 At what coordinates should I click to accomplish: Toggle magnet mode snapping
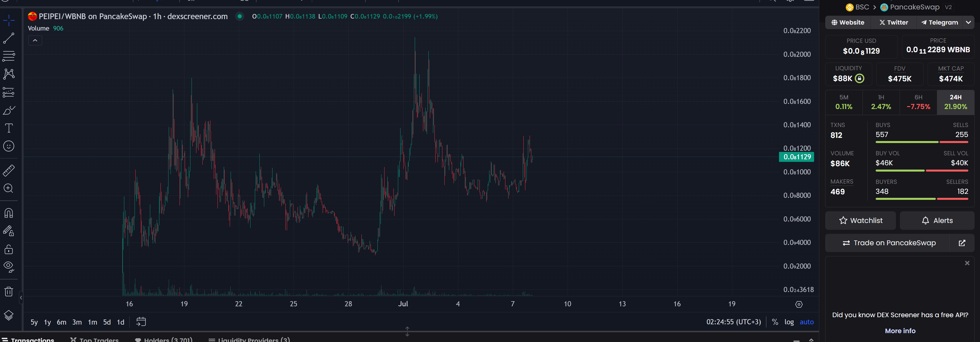[9, 213]
